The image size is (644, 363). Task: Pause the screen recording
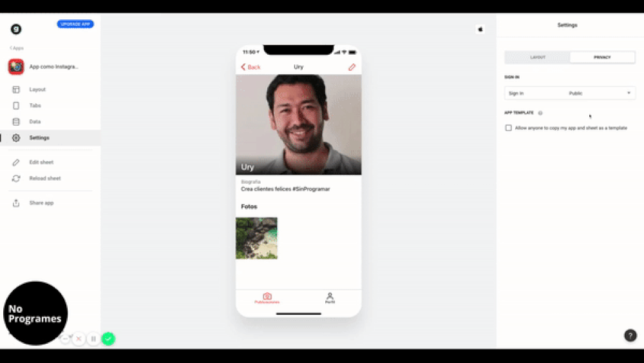(93, 338)
